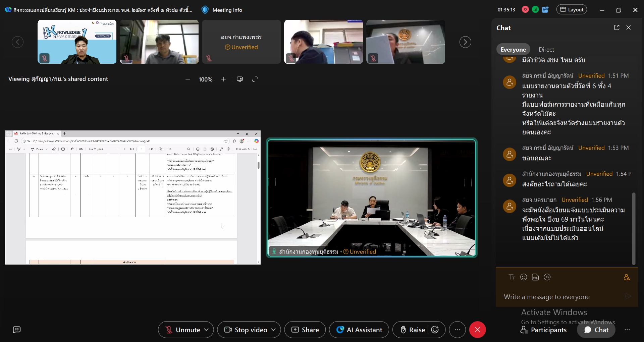Unmute the microphone
The image size is (644, 342).
click(183, 330)
